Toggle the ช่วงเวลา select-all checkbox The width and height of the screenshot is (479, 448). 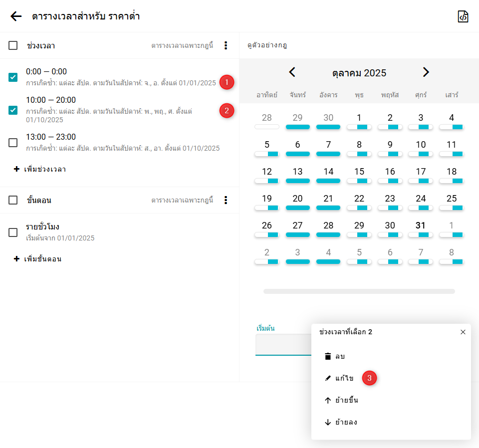click(x=13, y=45)
